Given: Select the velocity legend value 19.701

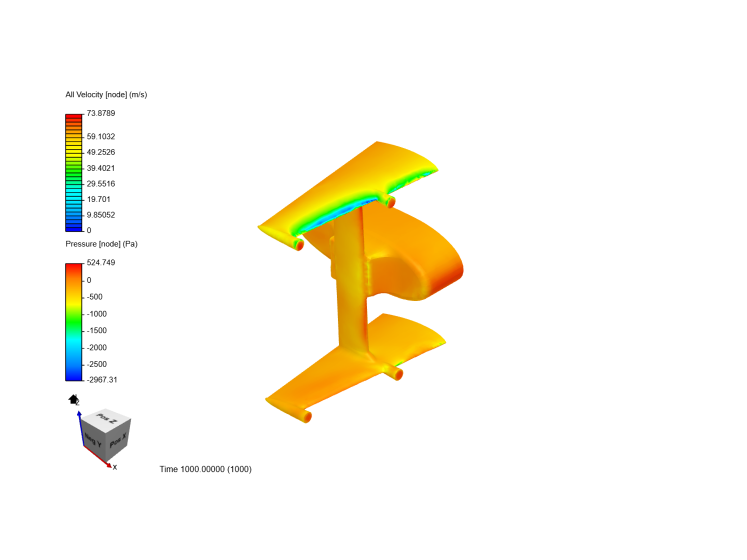Looking at the screenshot, I should pos(99,199).
